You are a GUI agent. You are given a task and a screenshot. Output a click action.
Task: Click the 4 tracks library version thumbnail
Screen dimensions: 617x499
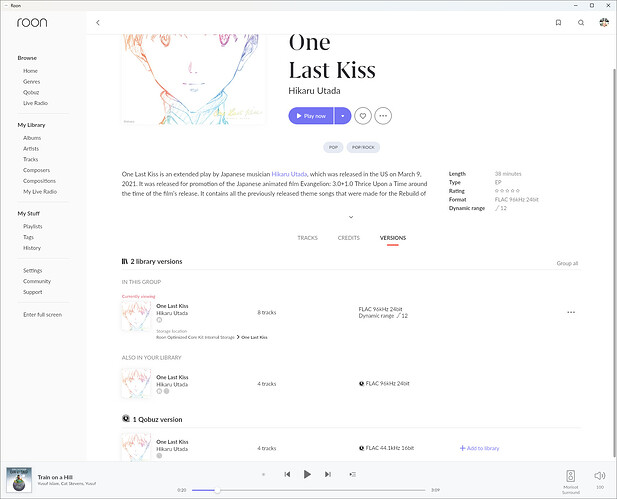(x=136, y=383)
